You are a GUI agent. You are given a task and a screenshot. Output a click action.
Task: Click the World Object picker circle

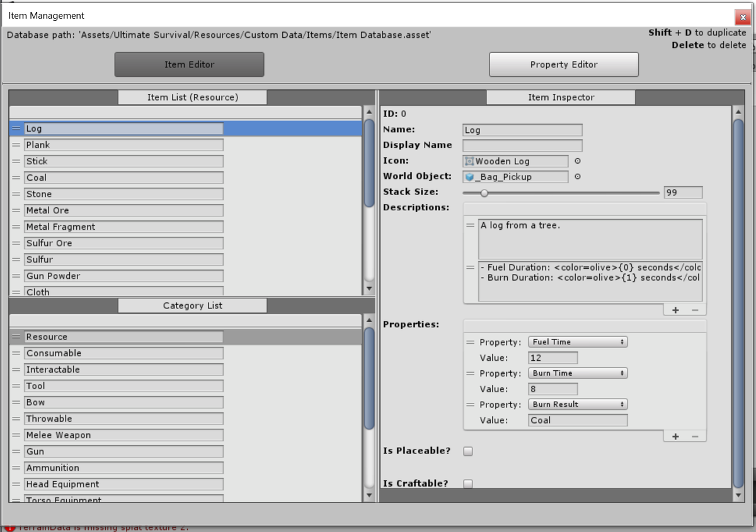(578, 177)
